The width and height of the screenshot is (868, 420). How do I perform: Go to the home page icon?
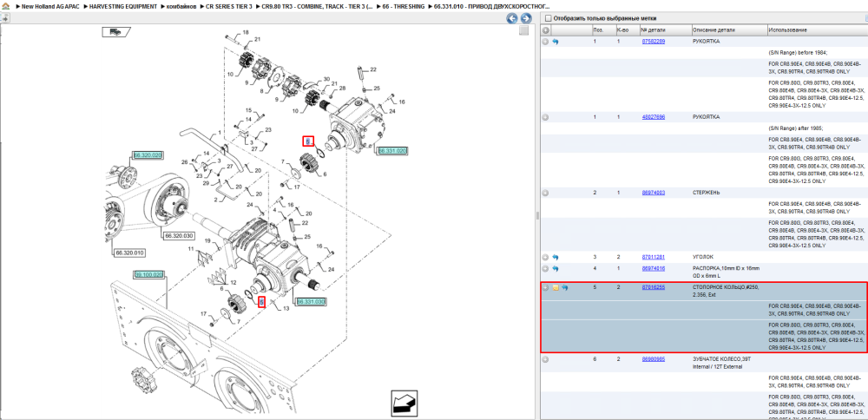coord(5,5)
